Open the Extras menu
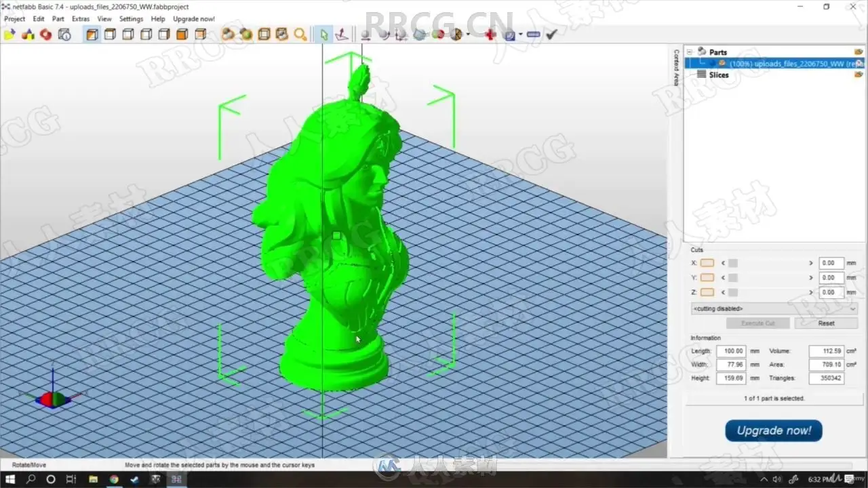This screenshot has width=868, height=488. [x=81, y=19]
